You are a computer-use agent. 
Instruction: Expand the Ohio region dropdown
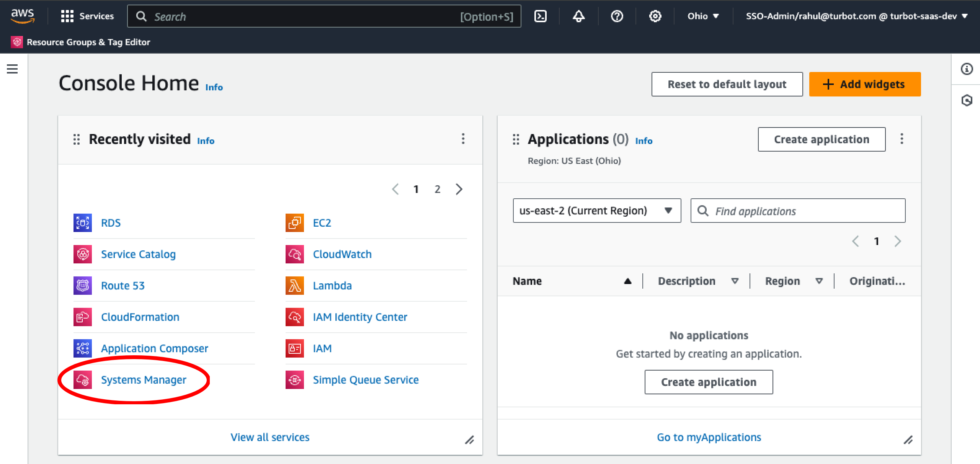coord(703,16)
